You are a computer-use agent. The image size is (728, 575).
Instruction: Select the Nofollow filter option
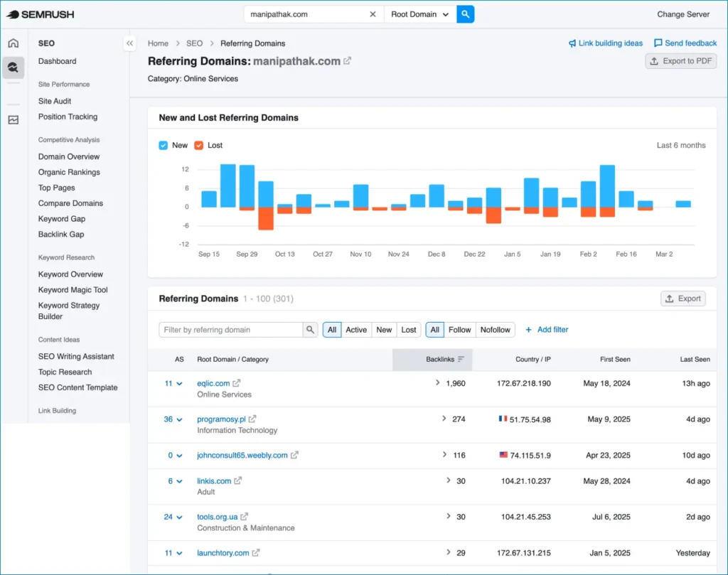click(x=495, y=330)
